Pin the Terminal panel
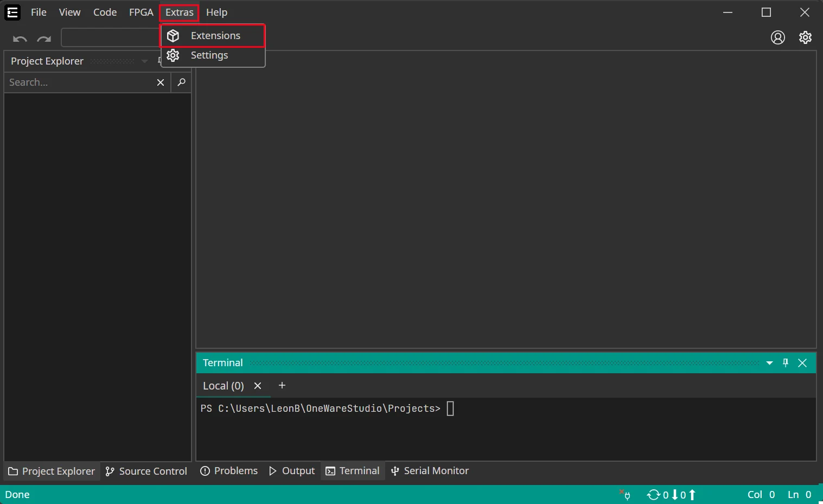 click(x=786, y=363)
